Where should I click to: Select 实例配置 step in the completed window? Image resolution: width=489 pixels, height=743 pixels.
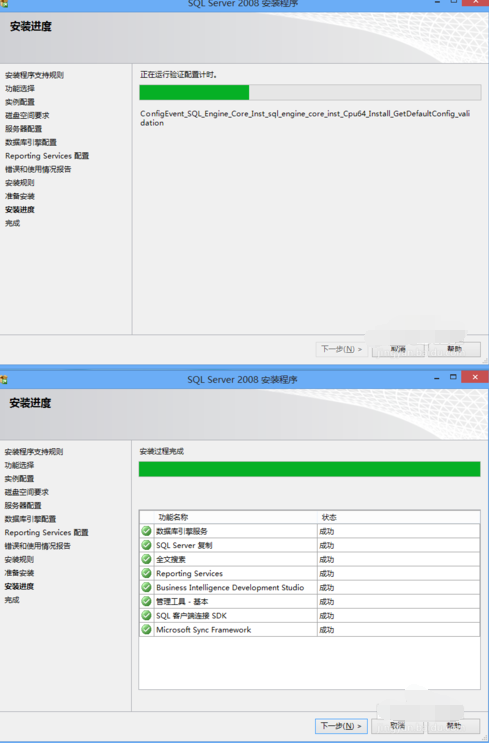(19, 479)
